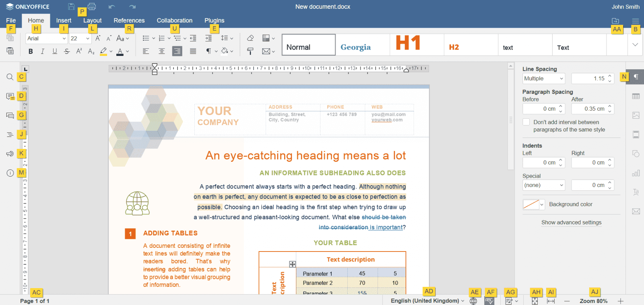Click the Spacing After 0.35 cm field

pos(590,109)
